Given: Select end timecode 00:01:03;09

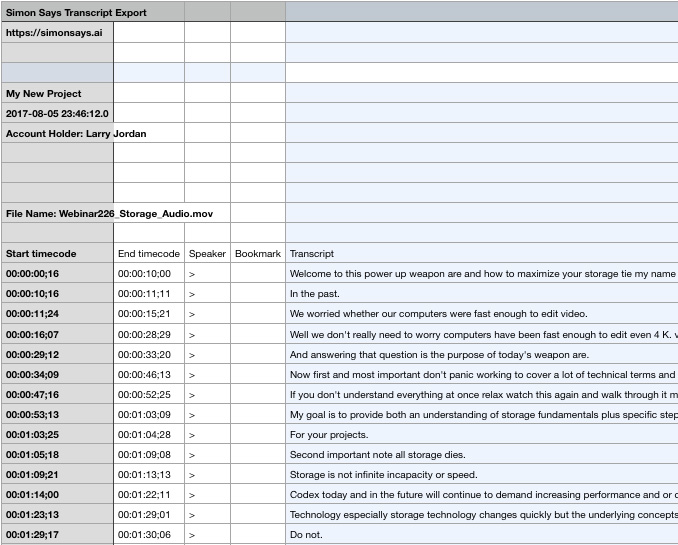Looking at the screenshot, I should pos(149,414).
